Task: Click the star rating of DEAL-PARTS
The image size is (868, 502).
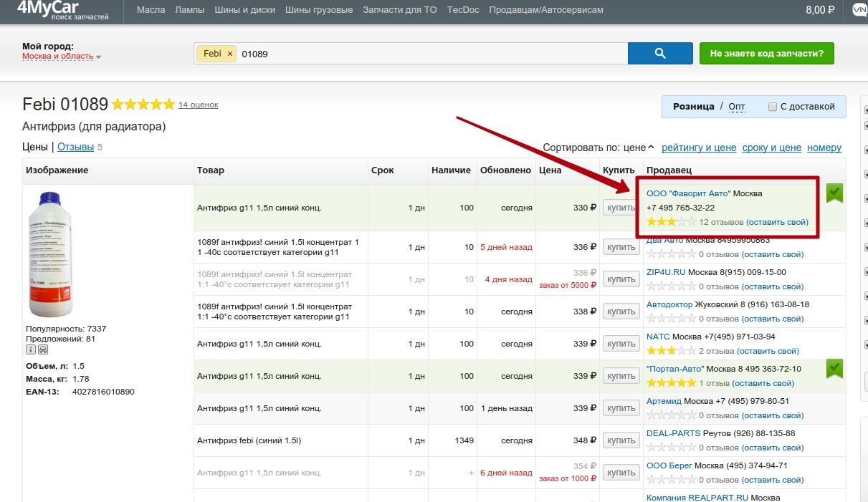Action: pos(671,448)
